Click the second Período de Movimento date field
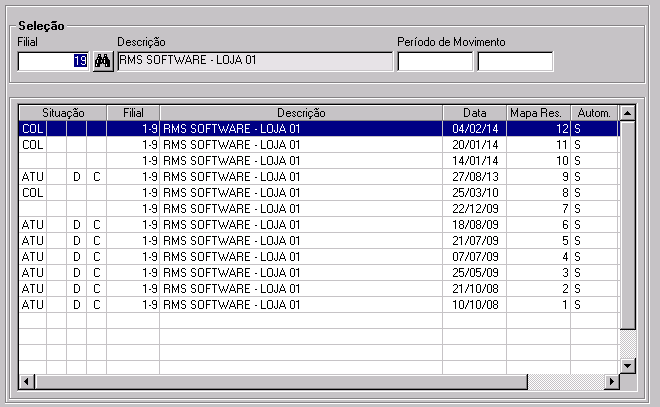This screenshot has width=660, height=407. (515, 61)
